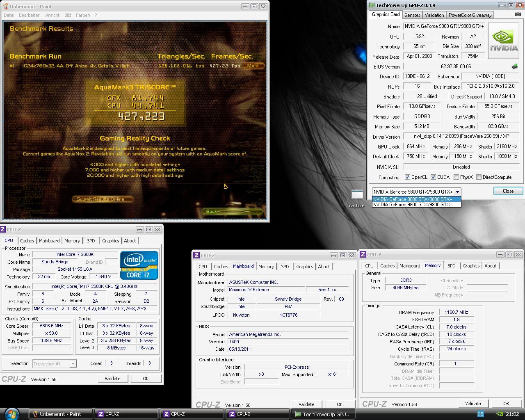
Task: Select the Graphics Card tab in GPU-Z
Action: 386,14
